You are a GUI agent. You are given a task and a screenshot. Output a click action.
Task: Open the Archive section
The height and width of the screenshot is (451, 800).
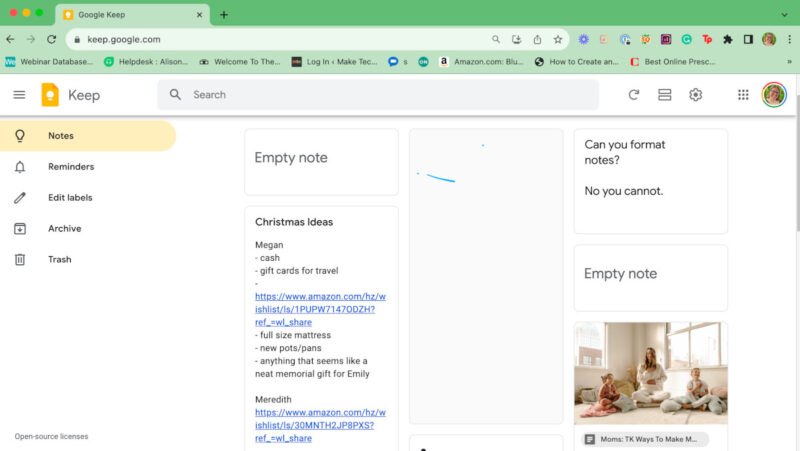coord(88,229)
